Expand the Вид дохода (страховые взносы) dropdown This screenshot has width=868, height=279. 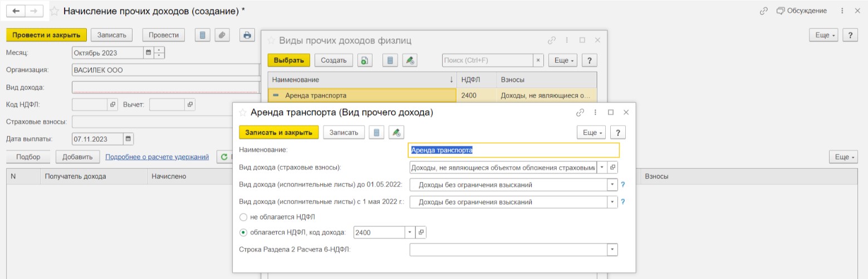click(601, 167)
